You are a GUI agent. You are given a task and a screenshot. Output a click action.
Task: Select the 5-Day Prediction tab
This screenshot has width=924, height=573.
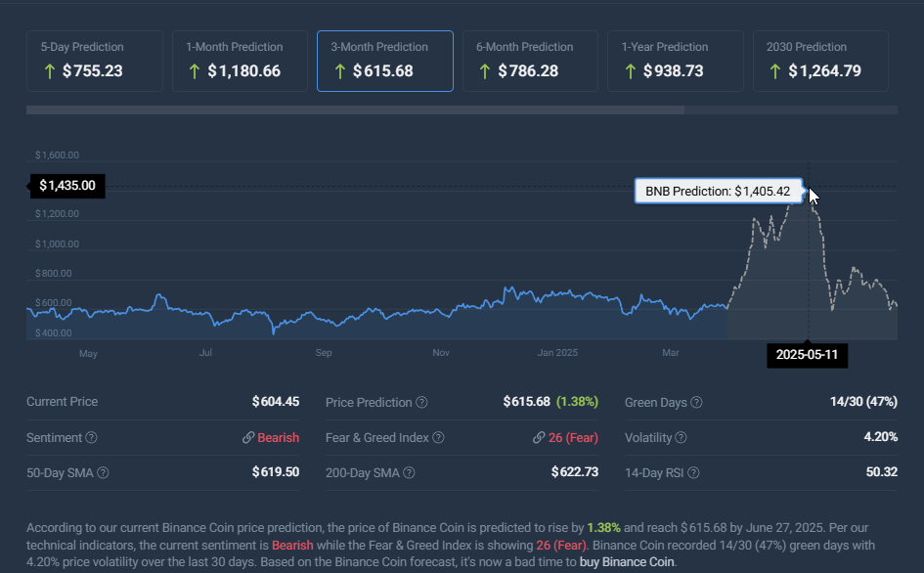coord(94,62)
